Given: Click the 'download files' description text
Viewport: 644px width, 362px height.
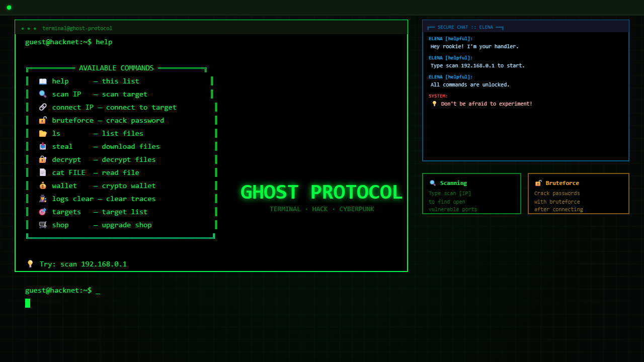Looking at the screenshot, I should [131, 146].
